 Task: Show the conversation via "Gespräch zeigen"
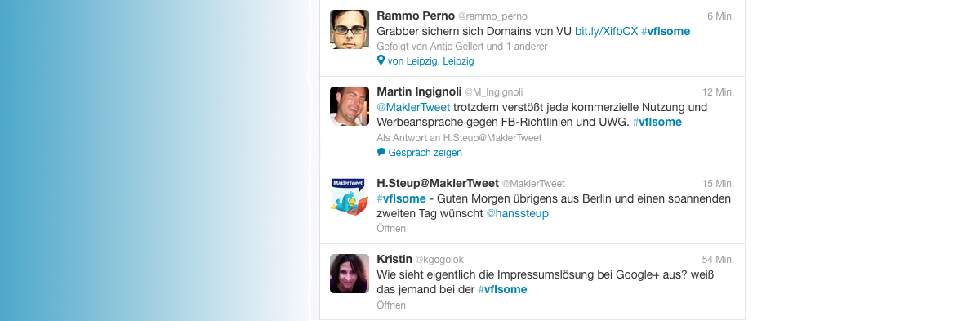[425, 153]
